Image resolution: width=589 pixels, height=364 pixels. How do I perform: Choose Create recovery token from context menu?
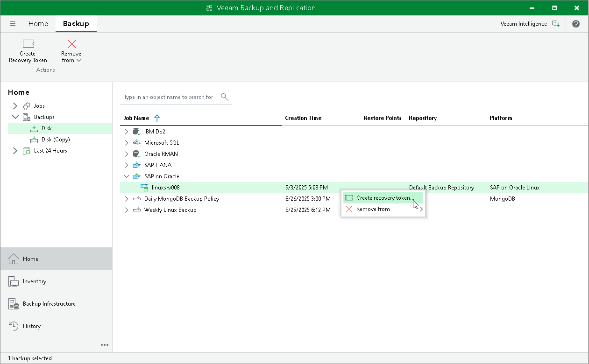coord(383,198)
